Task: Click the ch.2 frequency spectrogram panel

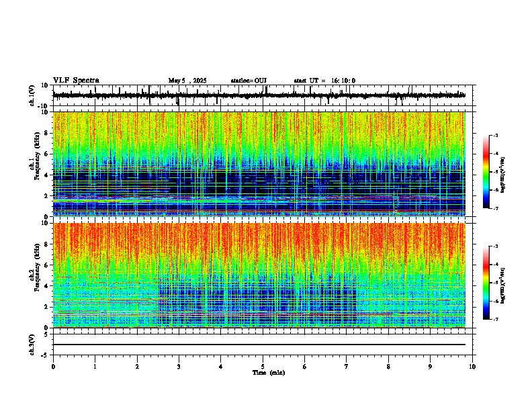Action: pyautogui.click(x=259, y=275)
